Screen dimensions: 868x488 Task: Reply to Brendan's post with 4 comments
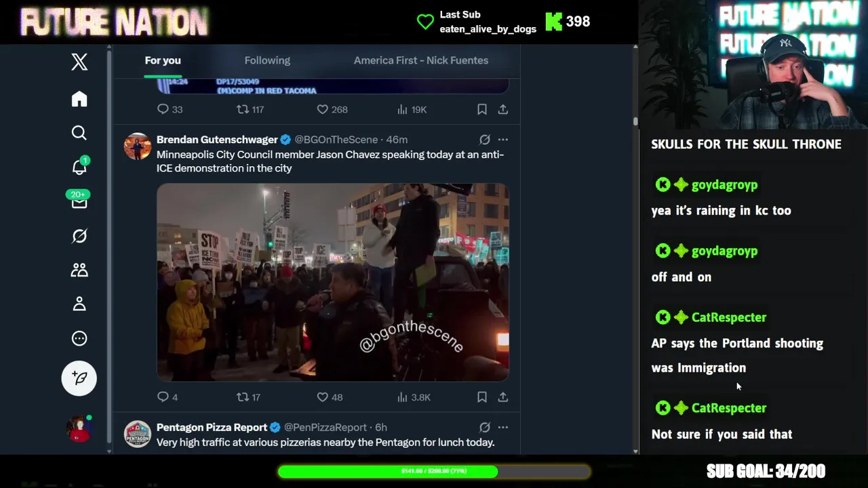pos(167,397)
